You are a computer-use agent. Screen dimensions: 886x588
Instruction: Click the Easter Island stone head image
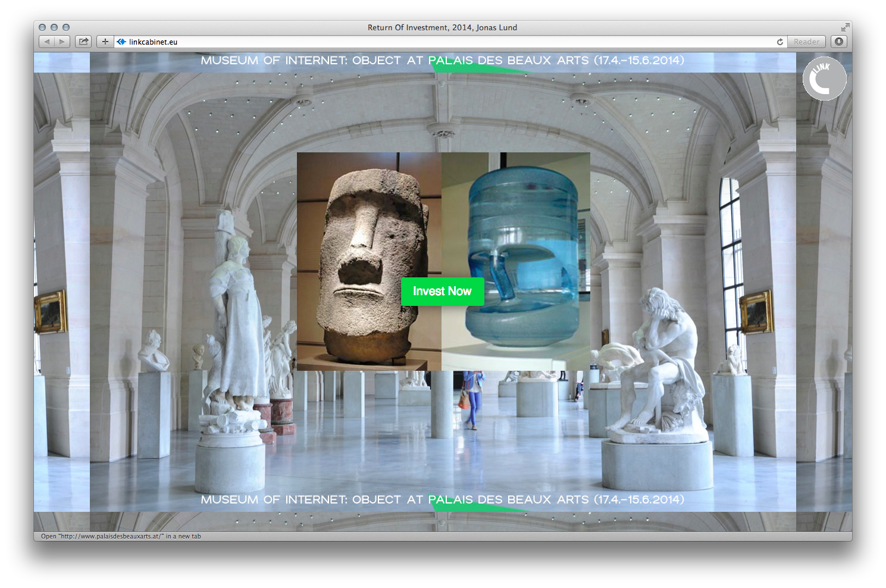click(x=369, y=261)
